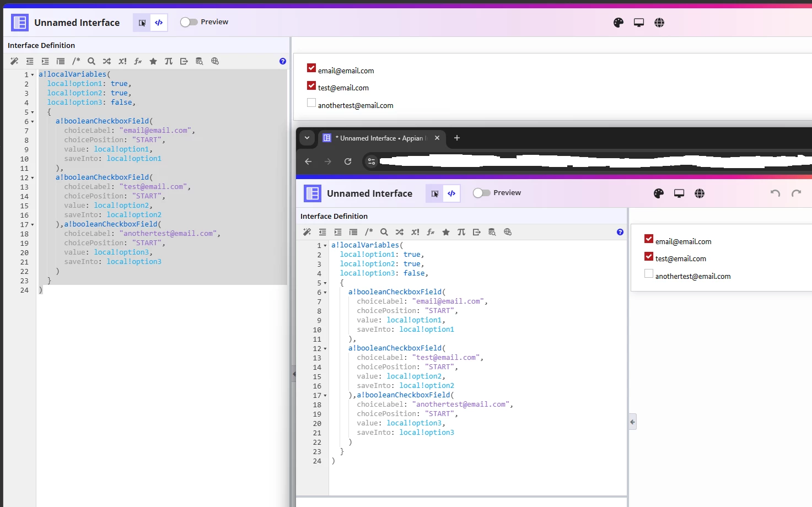Click the format lines icon in front window toolbar
This screenshot has width=812, height=507.
pos(353,232)
